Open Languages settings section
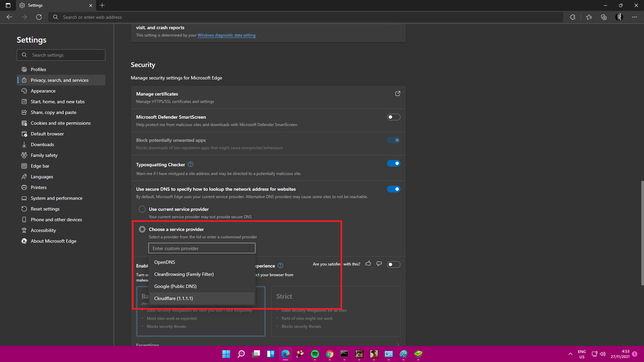This screenshot has height=362, width=644. coord(61,176)
